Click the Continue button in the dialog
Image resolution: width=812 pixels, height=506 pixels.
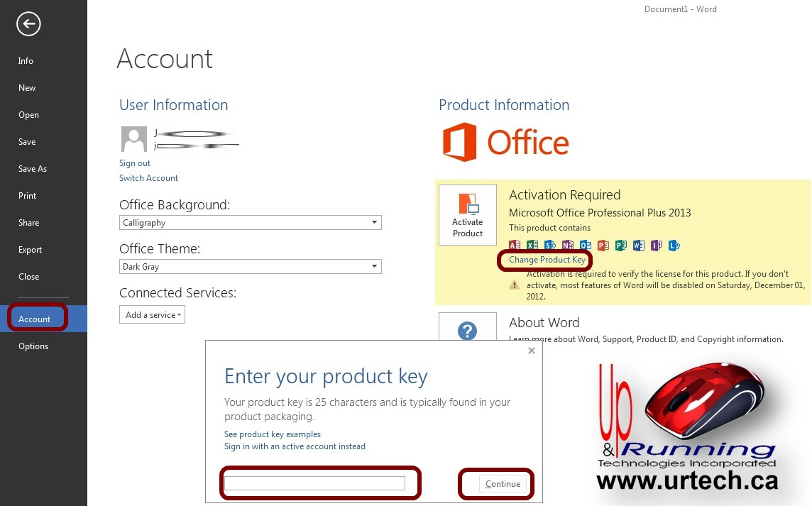[x=503, y=484]
